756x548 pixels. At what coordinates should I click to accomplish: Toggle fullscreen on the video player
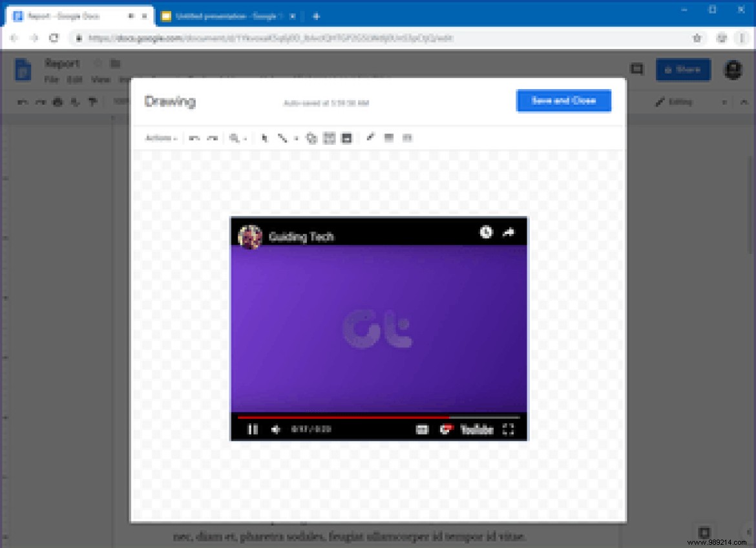509,429
